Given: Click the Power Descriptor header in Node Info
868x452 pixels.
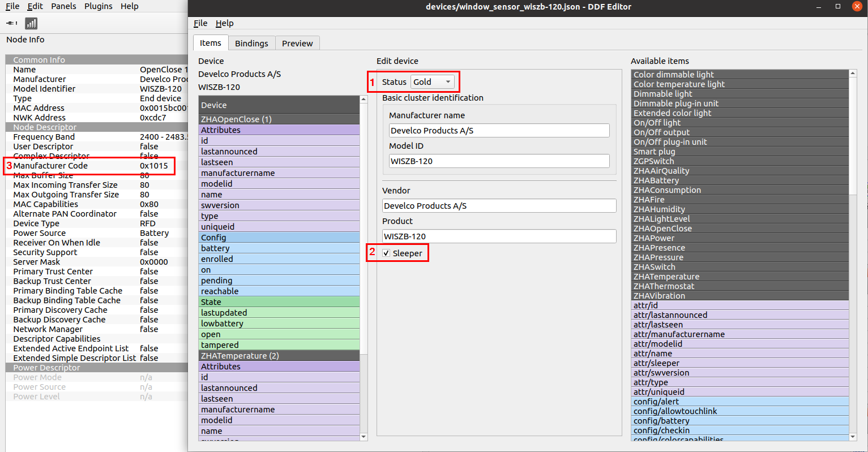Looking at the screenshot, I should (97, 368).
